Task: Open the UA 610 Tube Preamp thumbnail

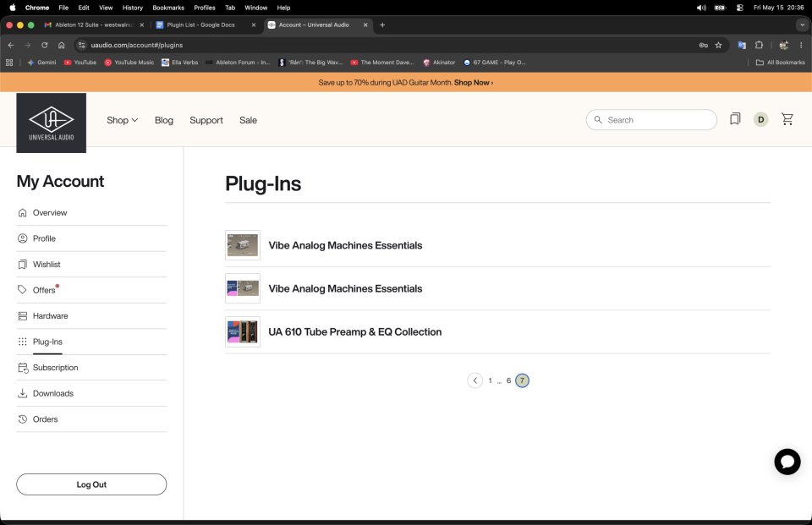Action: 243,332
